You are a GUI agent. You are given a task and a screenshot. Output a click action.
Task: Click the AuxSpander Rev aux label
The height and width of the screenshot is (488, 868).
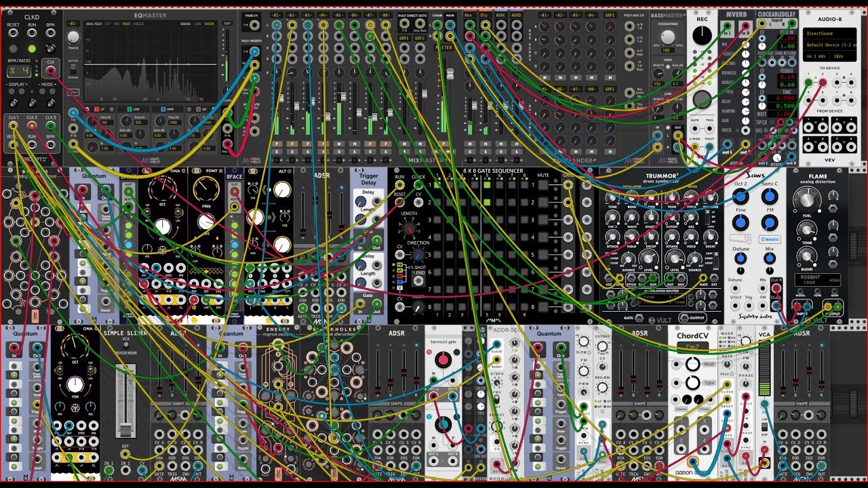pyautogui.click(x=469, y=14)
